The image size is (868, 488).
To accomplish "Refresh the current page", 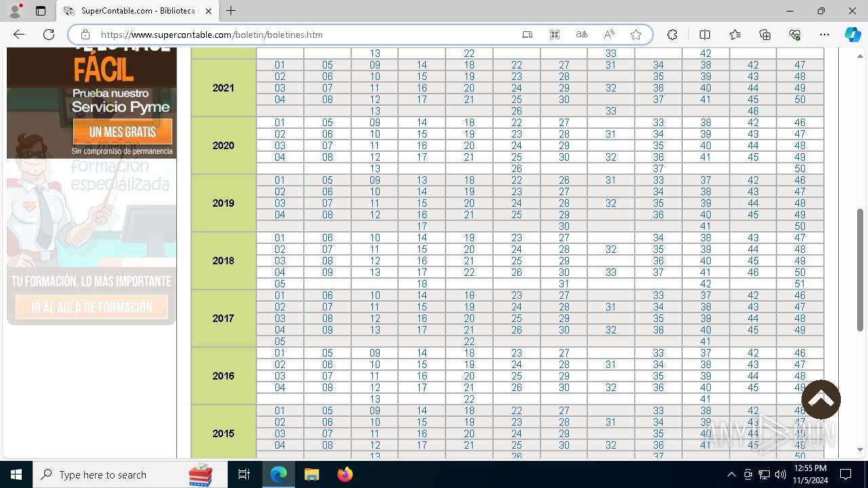I will (x=49, y=35).
